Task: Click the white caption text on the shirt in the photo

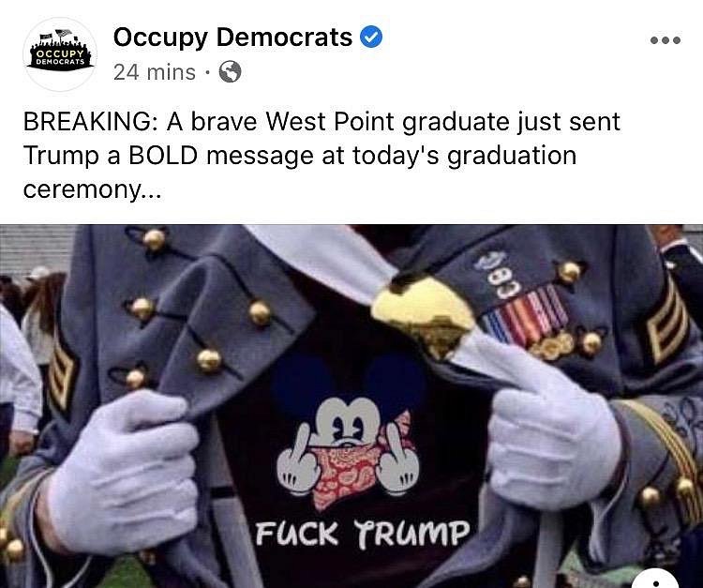Action: (362, 534)
